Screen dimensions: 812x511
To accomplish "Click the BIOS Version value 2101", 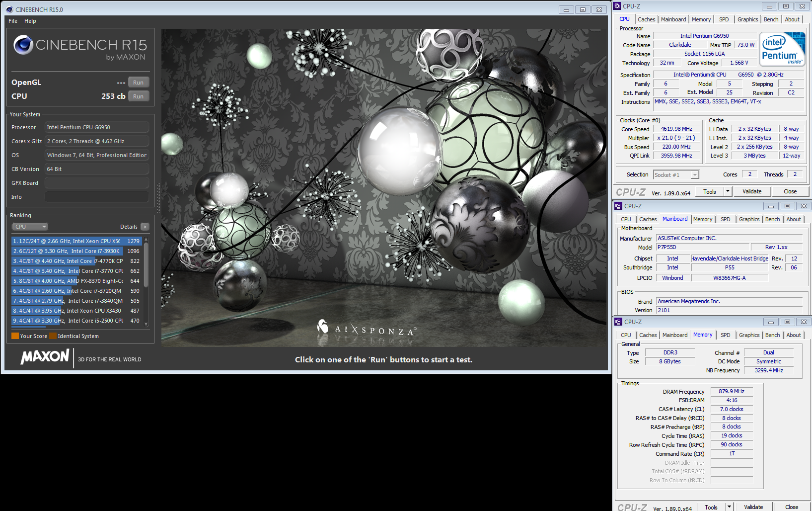I will [x=730, y=310].
